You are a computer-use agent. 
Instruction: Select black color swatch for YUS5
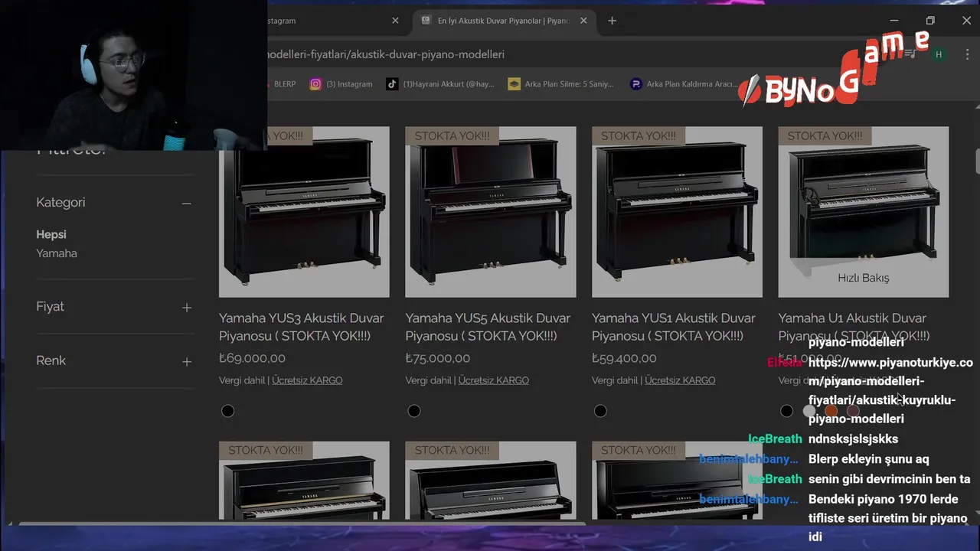point(414,411)
